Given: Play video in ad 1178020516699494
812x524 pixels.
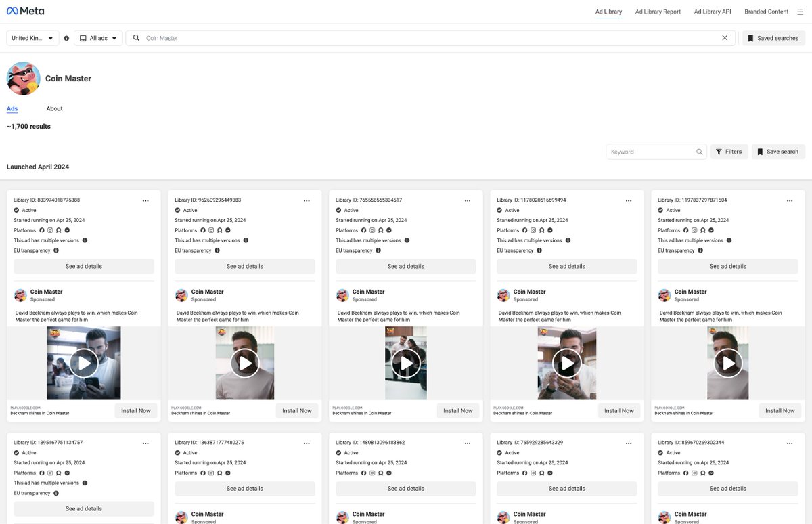Looking at the screenshot, I should click(x=567, y=364).
